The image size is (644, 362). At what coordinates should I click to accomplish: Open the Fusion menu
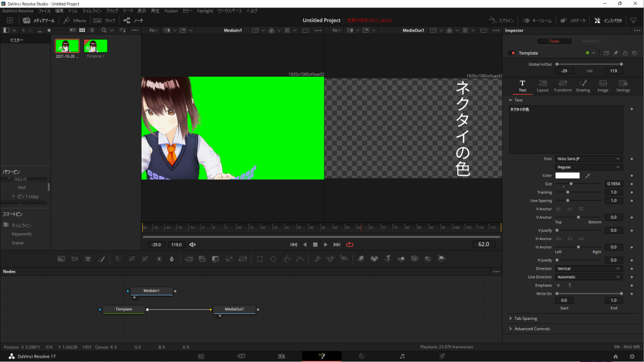[171, 11]
